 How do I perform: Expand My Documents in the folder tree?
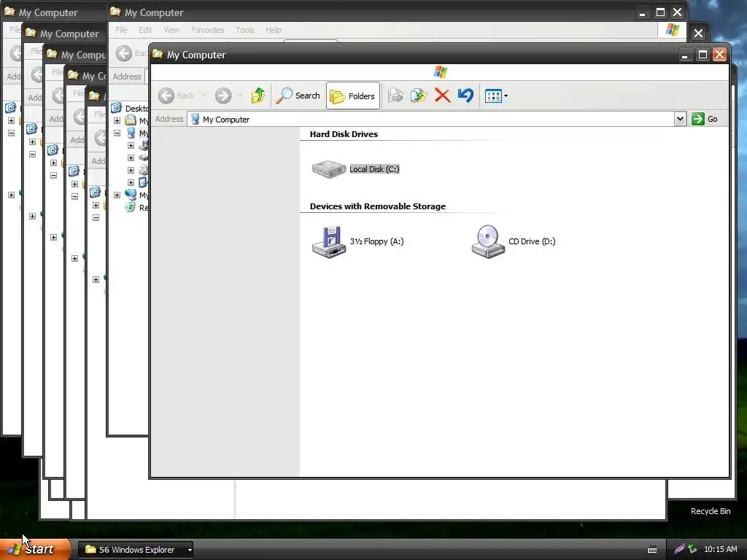(x=117, y=120)
